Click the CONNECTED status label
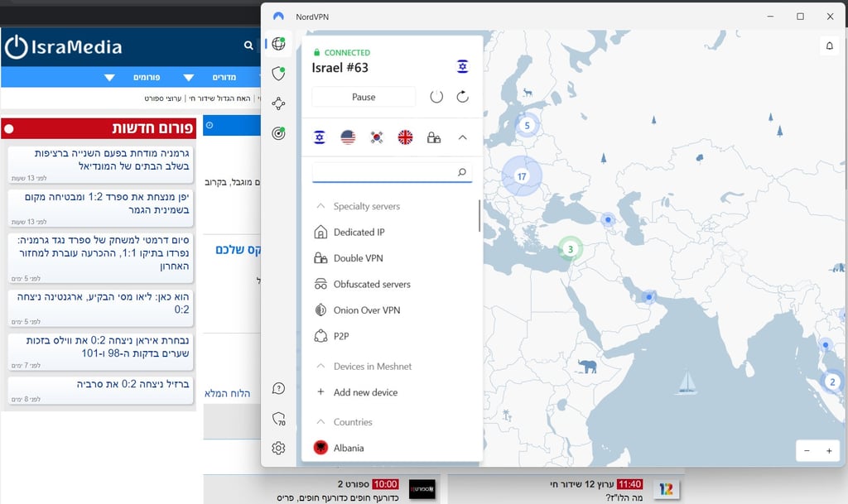Viewport: 848px width, 504px height. click(347, 52)
